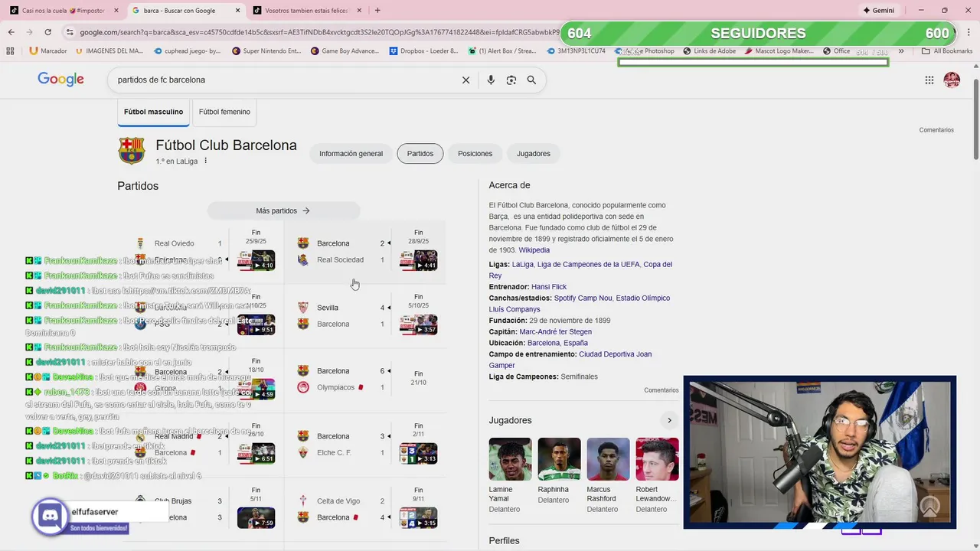Open Liga de Campeones de la UEFA link
The height and width of the screenshot is (551, 980).
[x=588, y=265]
